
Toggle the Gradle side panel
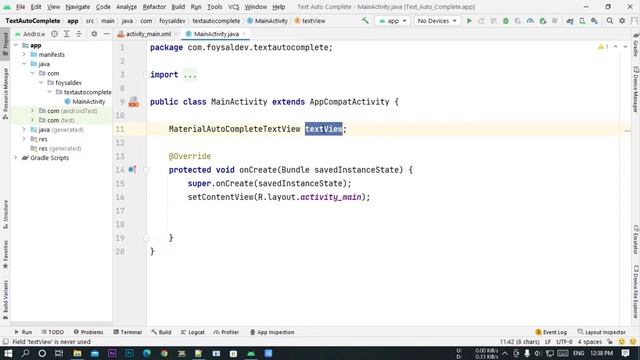pos(636,44)
